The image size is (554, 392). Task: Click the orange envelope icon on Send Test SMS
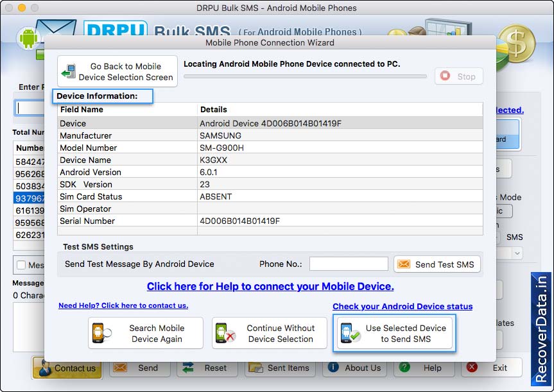pos(404,264)
